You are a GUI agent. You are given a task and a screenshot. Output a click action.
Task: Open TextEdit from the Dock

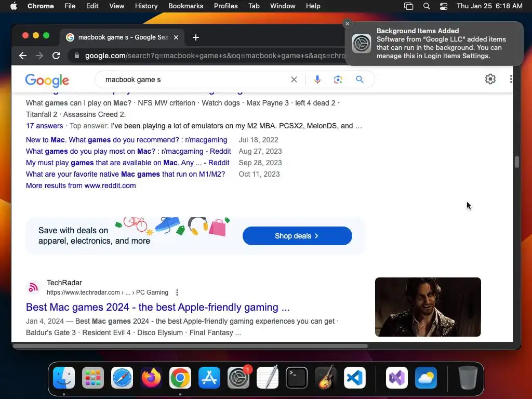click(x=268, y=378)
